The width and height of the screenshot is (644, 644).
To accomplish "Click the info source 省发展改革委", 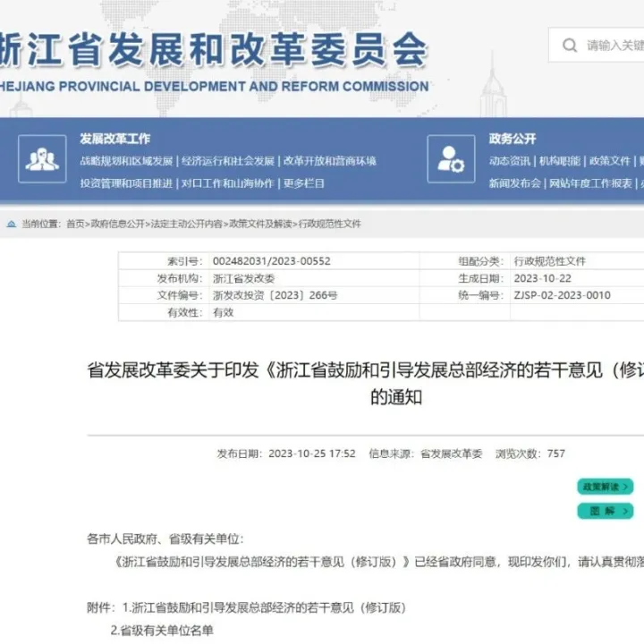I will 452,453.
